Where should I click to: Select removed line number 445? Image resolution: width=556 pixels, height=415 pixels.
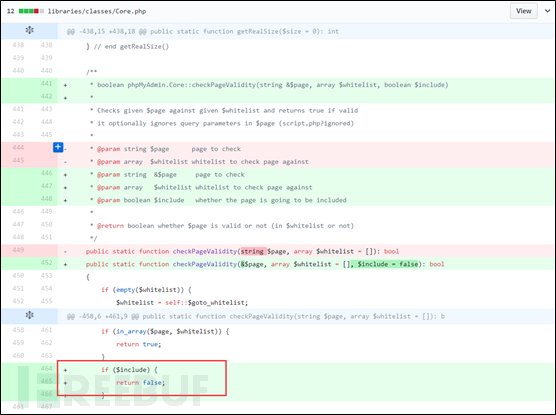tap(18, 160)
